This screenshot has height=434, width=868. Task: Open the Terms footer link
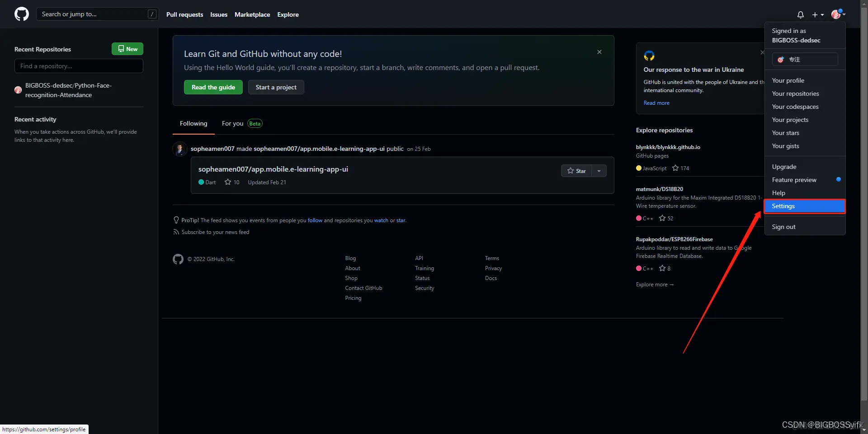(x=492, y=258)
